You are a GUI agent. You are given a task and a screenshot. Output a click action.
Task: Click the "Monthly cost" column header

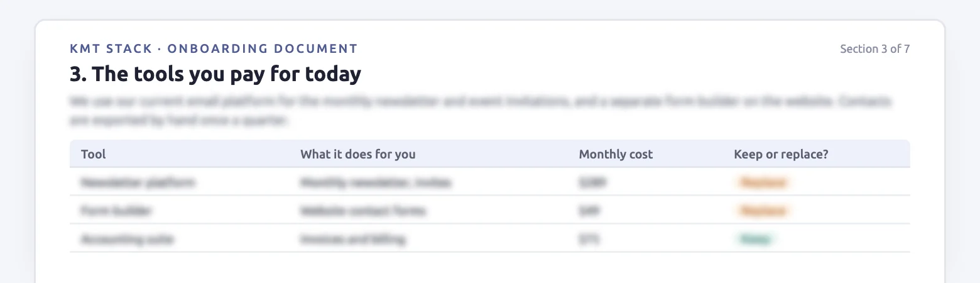click(x=616, y=154)
